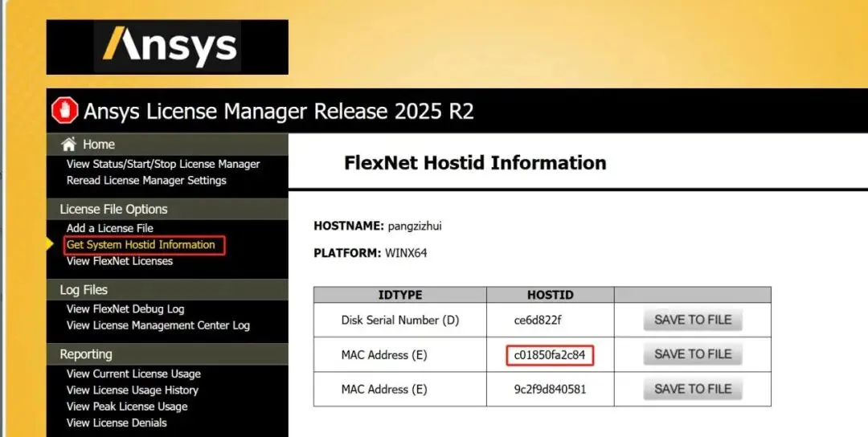Open the Home link in sidebar

pyautogui.click(x=99, y=145)
